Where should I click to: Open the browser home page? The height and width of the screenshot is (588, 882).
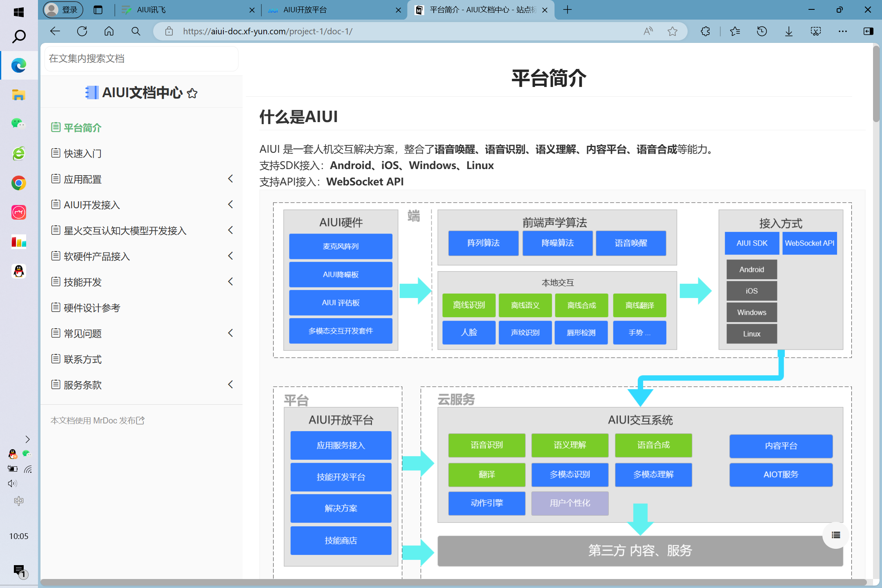pyautogui.click(x=109, y=31)
